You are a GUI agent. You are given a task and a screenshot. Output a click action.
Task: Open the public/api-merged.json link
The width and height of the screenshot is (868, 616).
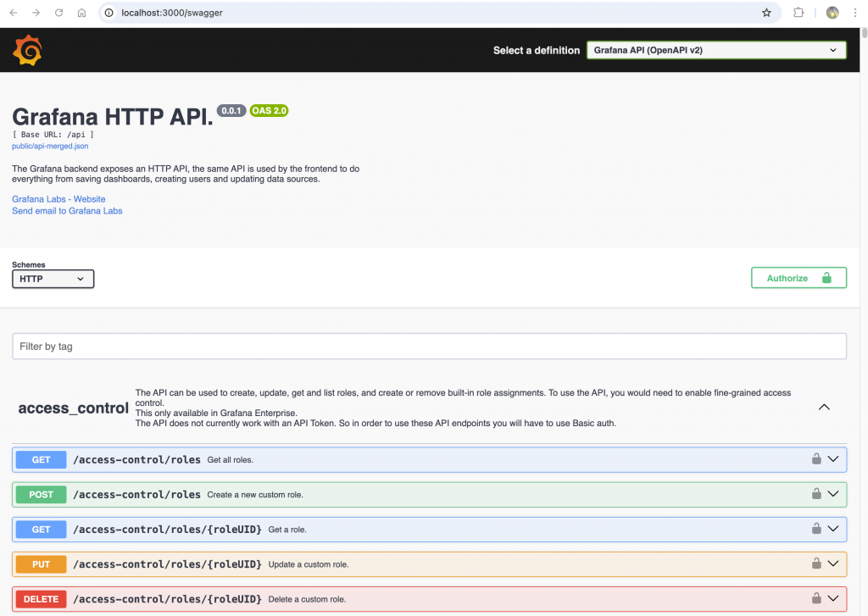pos(50,146)
